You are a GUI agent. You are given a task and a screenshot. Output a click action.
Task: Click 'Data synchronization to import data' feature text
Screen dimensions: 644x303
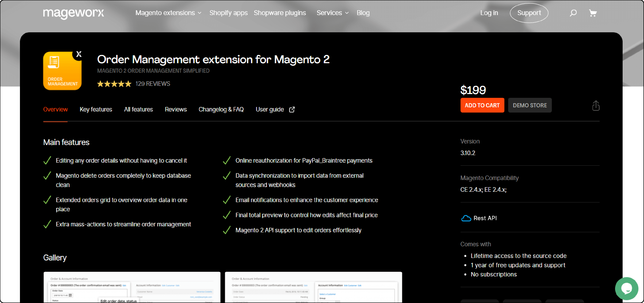tap(299, 180)
